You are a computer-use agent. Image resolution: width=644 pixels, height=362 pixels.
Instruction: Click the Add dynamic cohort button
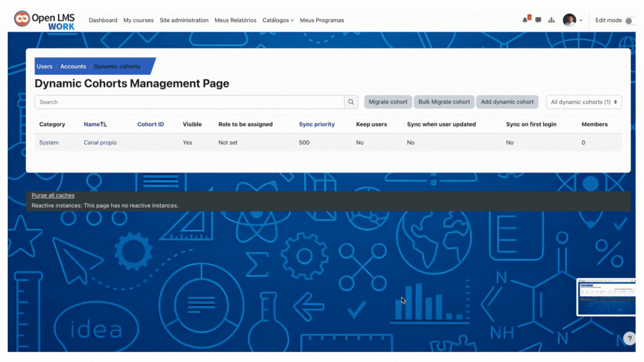point(507,102)
